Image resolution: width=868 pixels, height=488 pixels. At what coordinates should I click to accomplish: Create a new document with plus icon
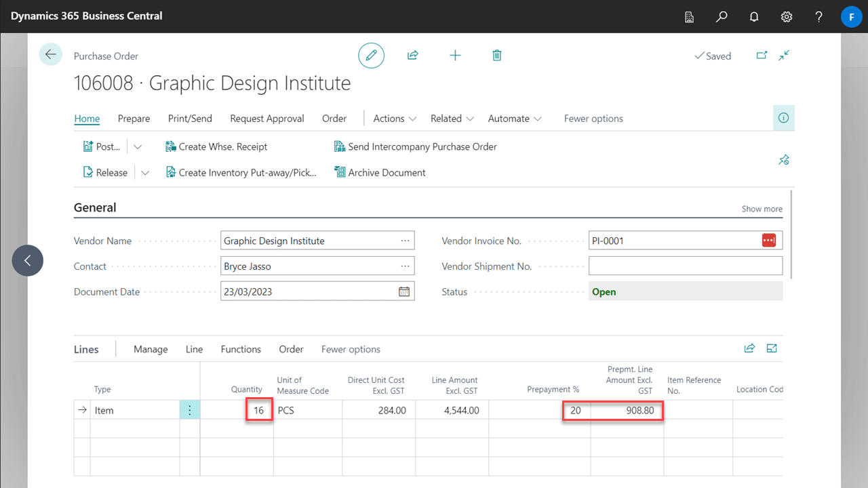(455, 56)
